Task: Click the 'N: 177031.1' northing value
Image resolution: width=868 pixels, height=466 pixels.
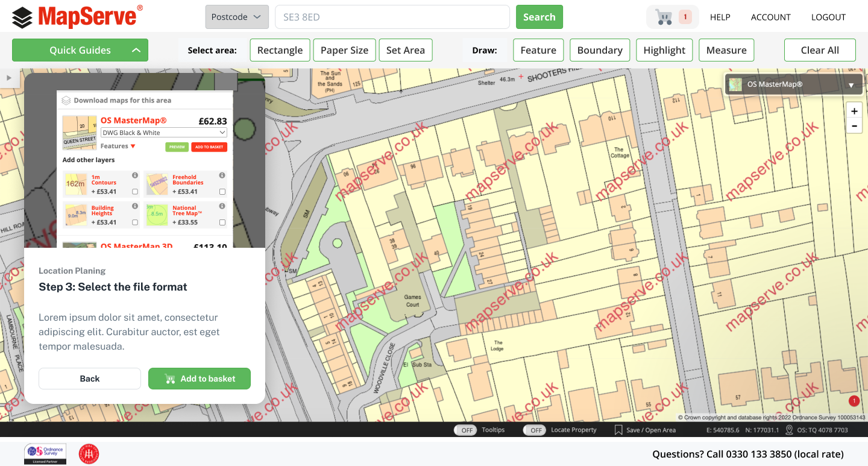Action: 762,430
